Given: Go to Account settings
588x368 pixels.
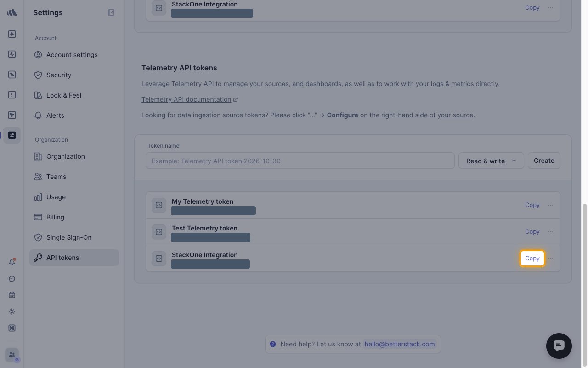Looking at the screenshot, I should tap(74, 55).
